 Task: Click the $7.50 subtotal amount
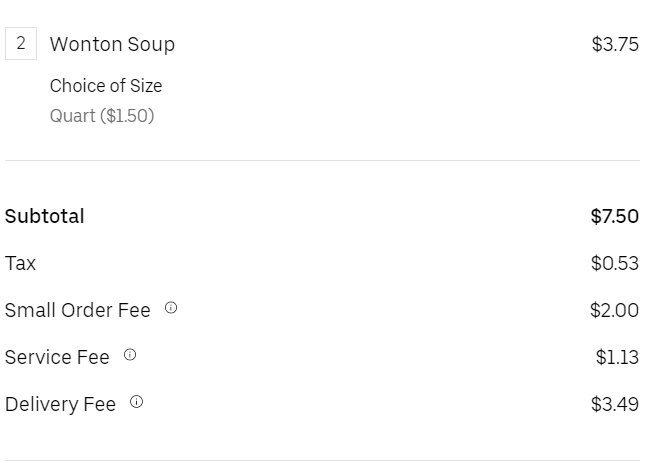coord(614,216)
